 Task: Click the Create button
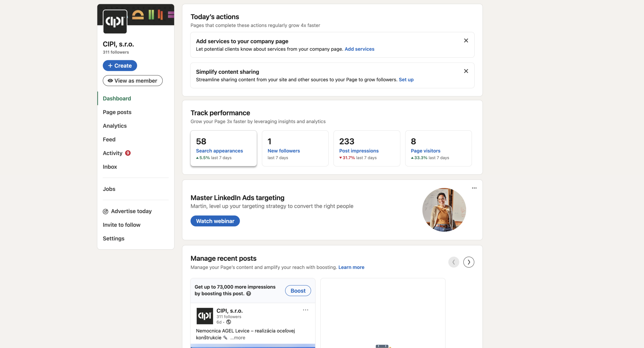click(120, 66)
